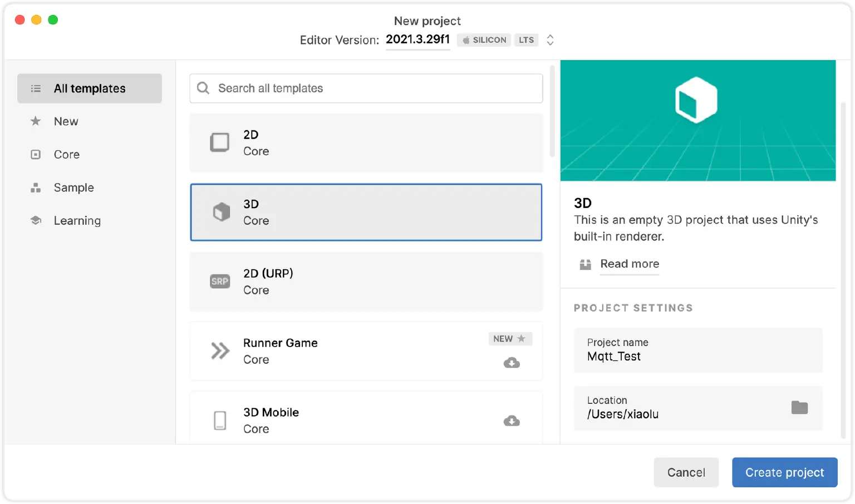Screen dimensions: 855x504
Task: Open the Core templates category
Action: click(x=66, y=155)
